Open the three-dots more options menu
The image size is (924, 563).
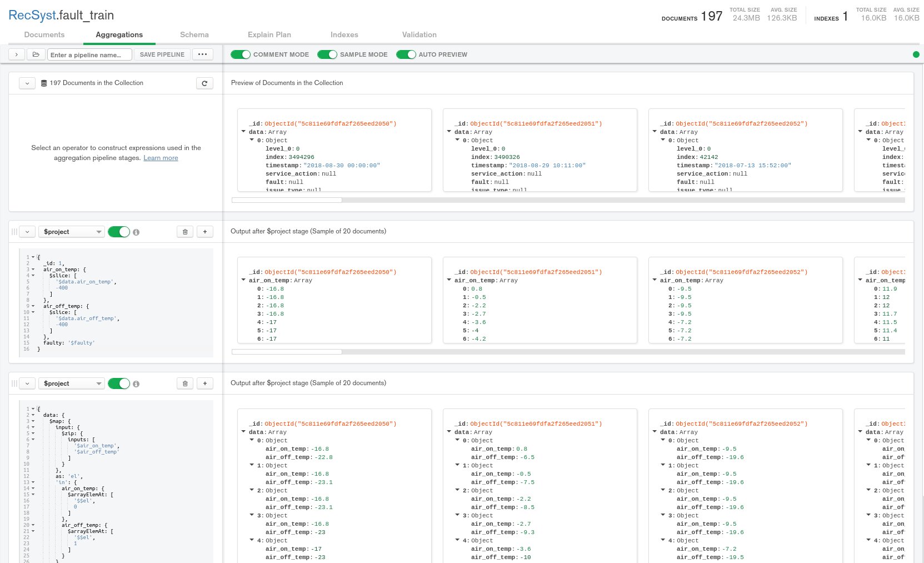tap(203, 54)
